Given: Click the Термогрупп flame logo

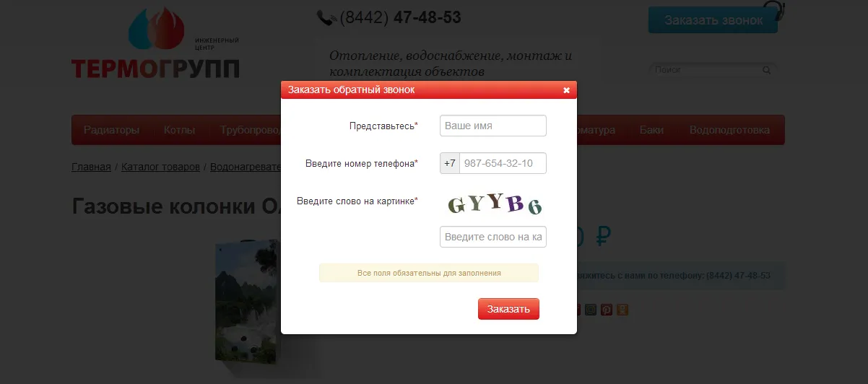Looking at the screenshot, I should pyautogui.click(x=155, y=43).
